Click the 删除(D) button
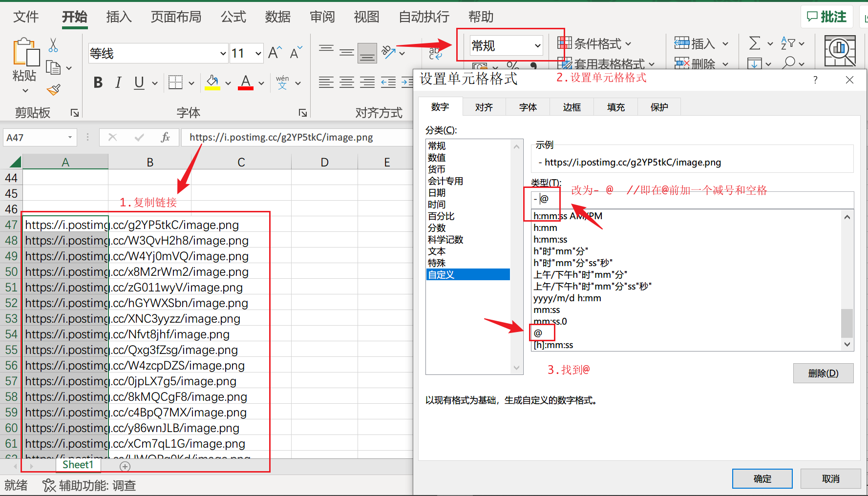 point(823,373)
